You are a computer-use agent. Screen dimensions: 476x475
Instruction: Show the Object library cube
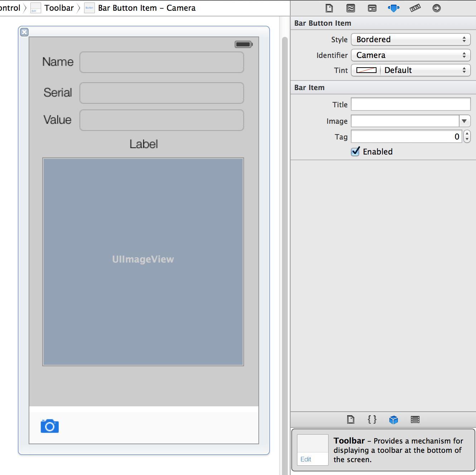coord(394,419)
